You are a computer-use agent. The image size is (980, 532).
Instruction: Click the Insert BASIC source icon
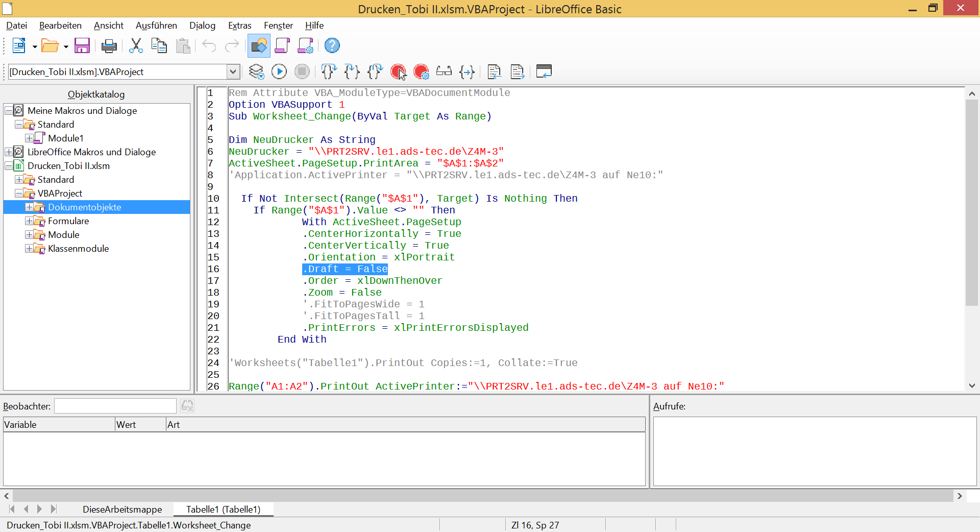494,71
